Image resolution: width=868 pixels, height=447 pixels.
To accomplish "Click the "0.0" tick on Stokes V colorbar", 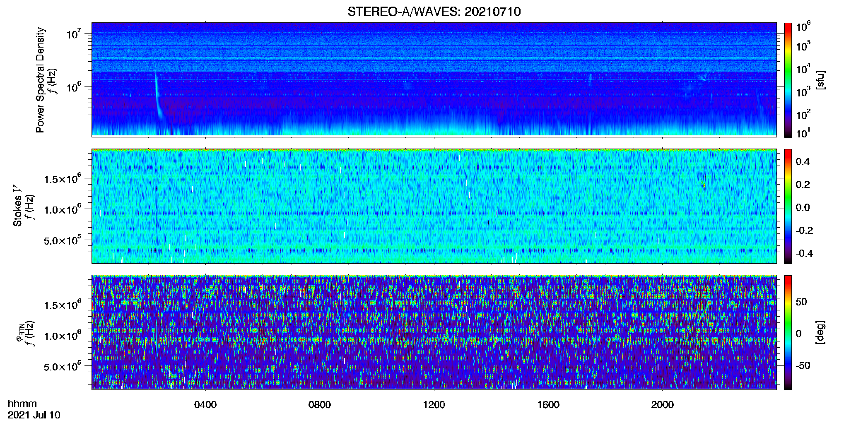I will tap(803, 207).
